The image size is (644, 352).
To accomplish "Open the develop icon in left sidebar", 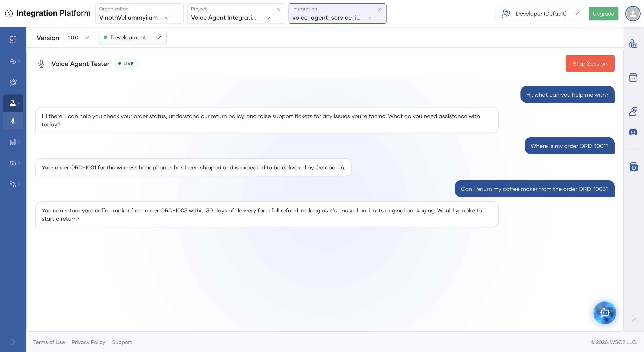I will (13, 61).
